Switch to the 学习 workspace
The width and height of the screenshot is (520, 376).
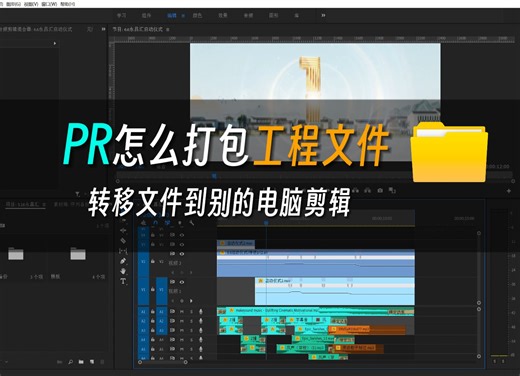pyautogui.click(x=122, y=15)
